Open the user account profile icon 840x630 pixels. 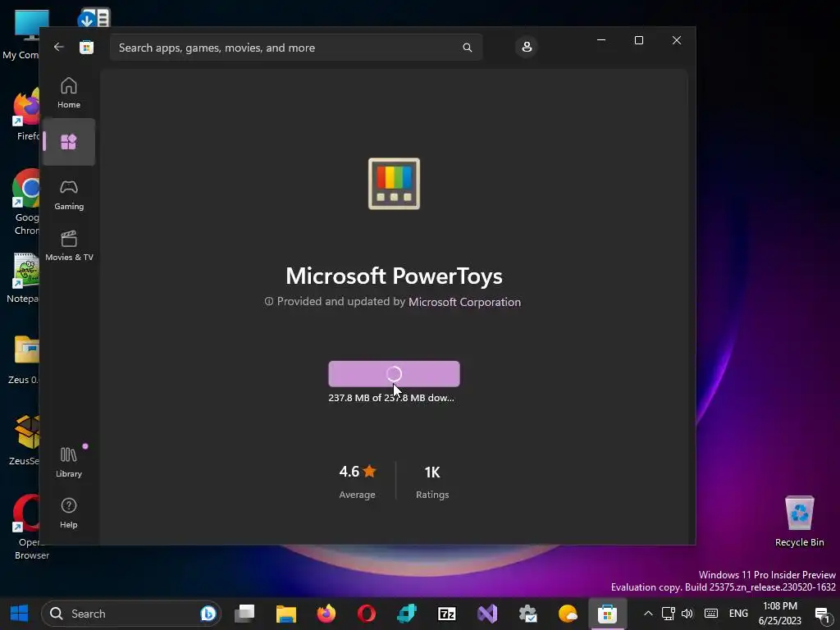tap(527, 47)
